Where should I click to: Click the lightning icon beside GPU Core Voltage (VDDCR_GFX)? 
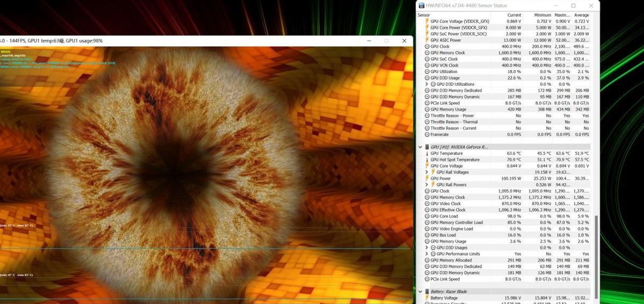(427, 21)
